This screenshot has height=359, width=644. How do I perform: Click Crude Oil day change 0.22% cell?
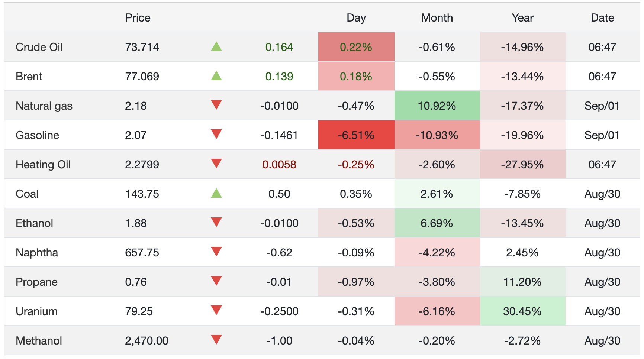click(356, 47)
